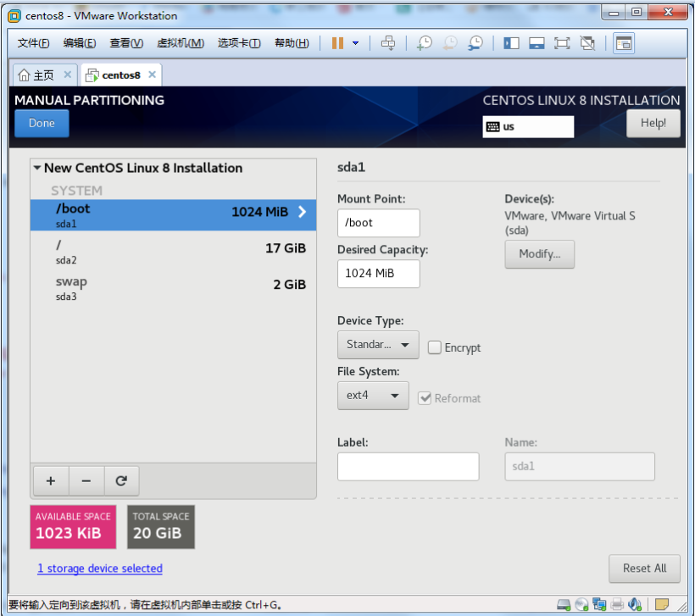Screen dimensions: 695x616
Task: Reload storage configuration from disk
Action: pos(121,480)
